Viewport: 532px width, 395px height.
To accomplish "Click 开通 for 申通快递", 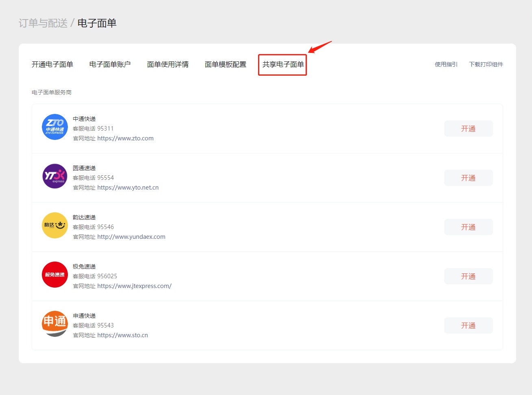I will pos(468,325).
